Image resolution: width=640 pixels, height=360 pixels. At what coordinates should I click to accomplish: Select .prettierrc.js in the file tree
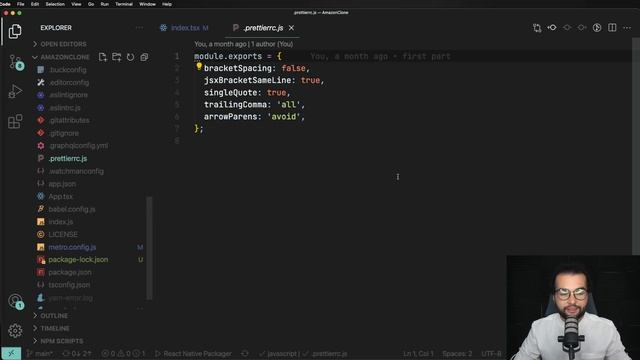(68, 158)
